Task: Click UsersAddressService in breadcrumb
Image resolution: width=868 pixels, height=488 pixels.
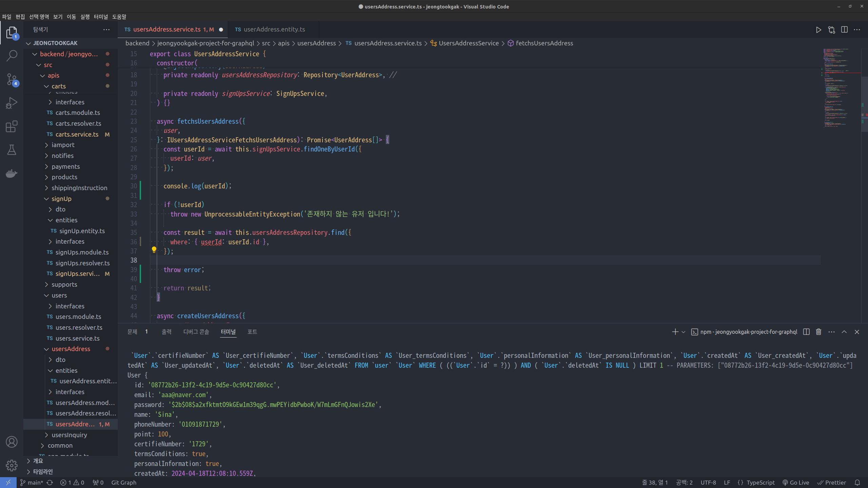Action: click(x=468, y=43)
